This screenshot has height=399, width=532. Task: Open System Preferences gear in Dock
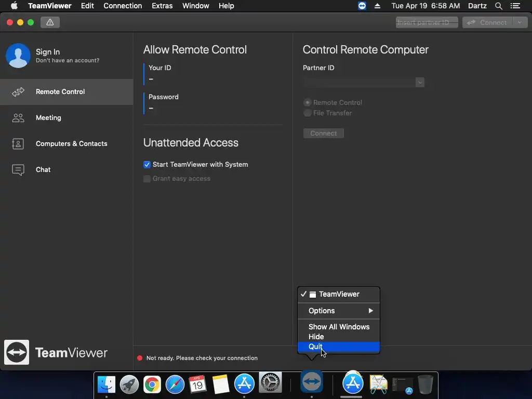point(270,383)
